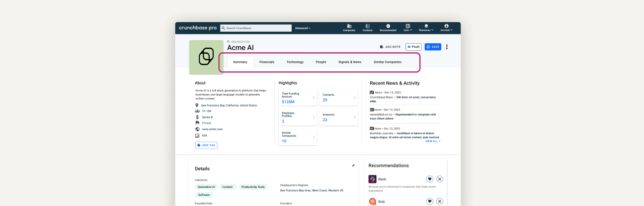Click the news icon for Dec 12 entry

pos(372,129)
